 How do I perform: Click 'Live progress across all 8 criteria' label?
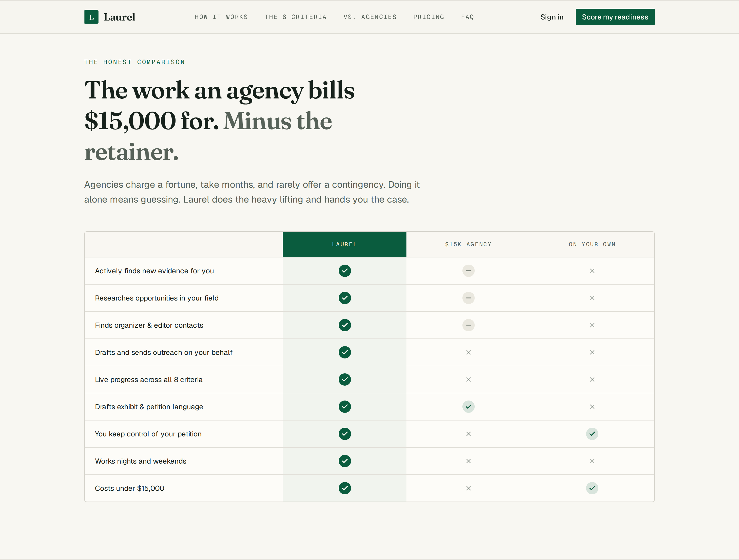click(149, 380)
